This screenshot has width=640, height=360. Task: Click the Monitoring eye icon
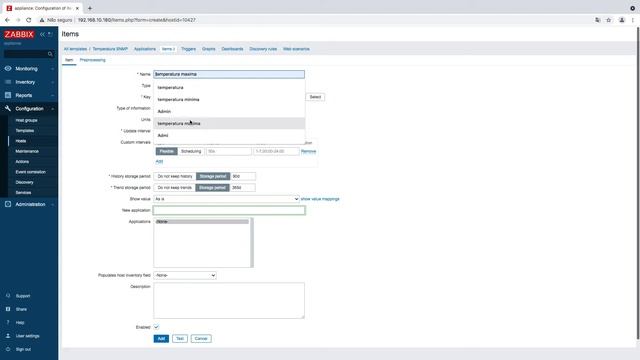(x=8, y=69)
